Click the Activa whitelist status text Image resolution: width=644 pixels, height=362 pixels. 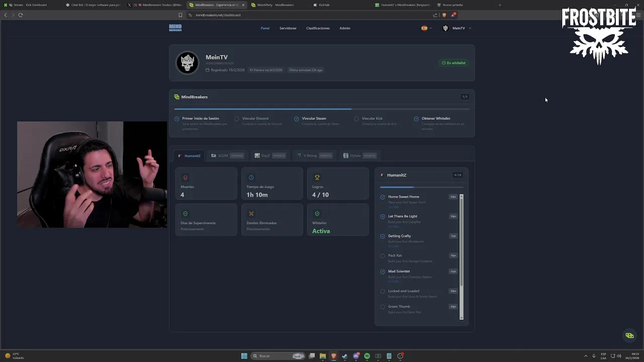[x=321, y=231]
